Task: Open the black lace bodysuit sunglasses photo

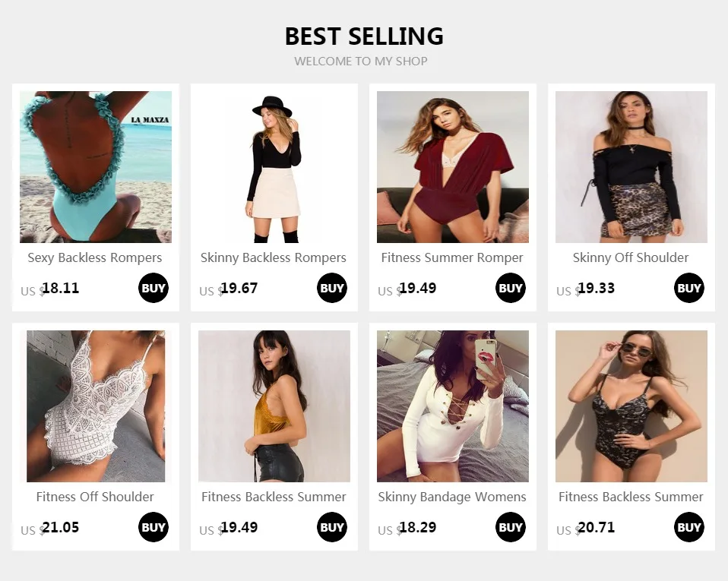Action: tap(631, 406)
